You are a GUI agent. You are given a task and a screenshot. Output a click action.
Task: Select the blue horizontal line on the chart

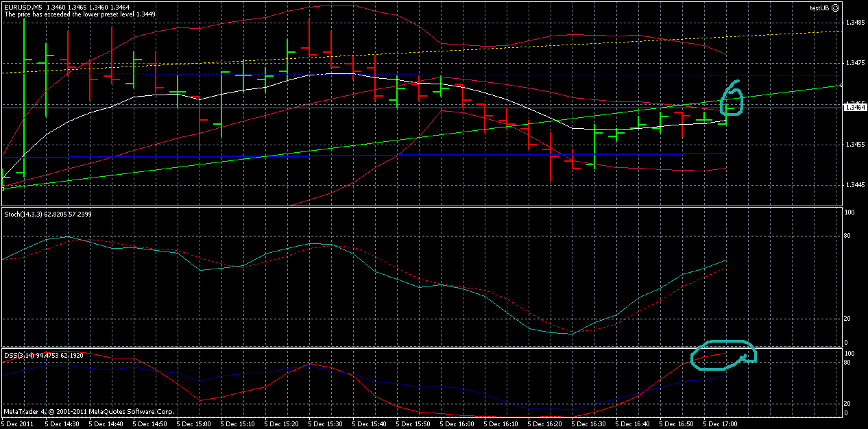coord(343,155)
